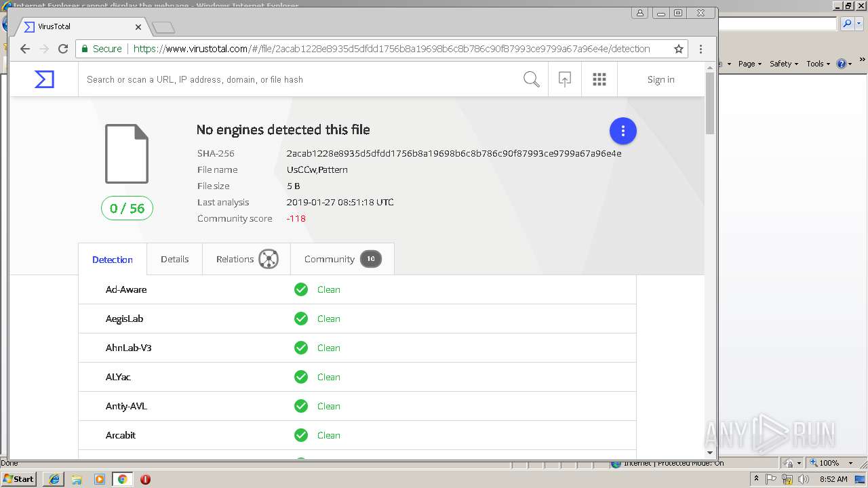Click the Community count badge 10
The height and width of the screenshot is (488, 868).
click(x=370, y=259)
